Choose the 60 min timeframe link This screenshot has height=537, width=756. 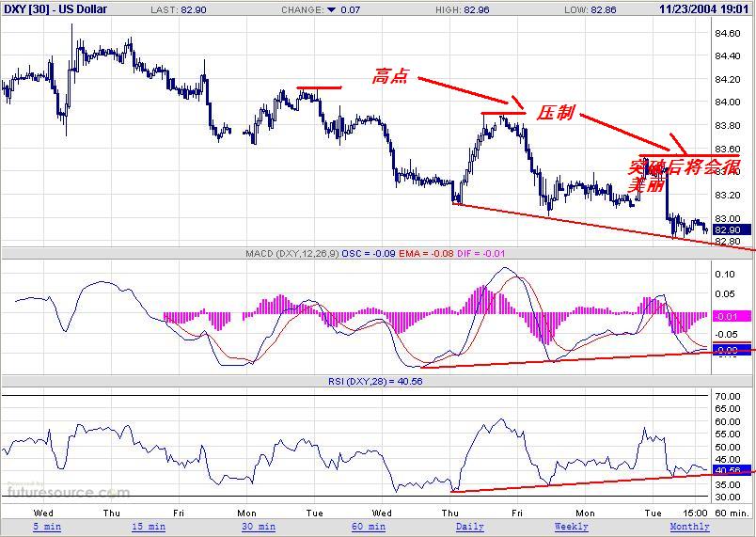[x=369, y=527]
